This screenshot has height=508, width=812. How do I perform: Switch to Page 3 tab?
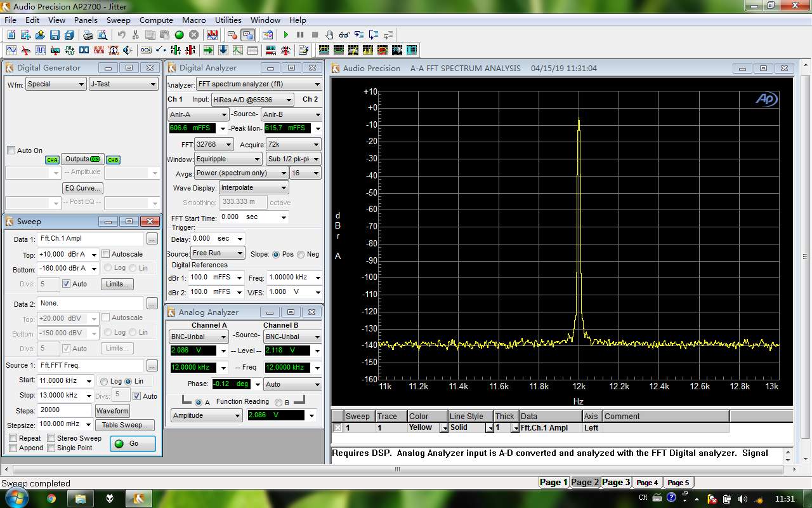coord(615,482)
